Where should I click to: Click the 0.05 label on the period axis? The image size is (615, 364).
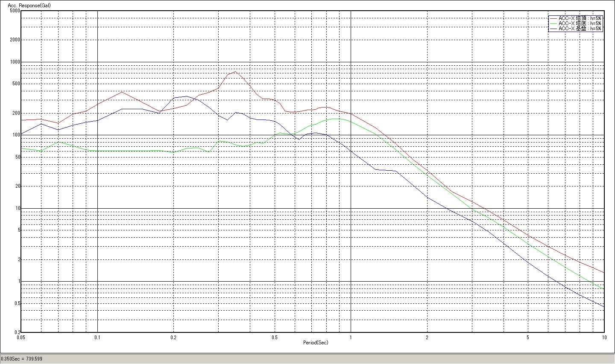21,337
